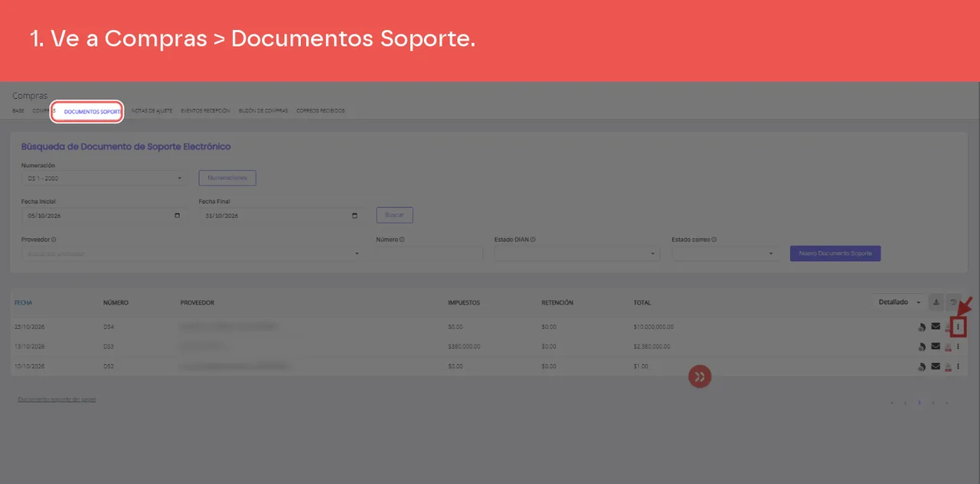The height and width of the screenshot is (484, 980).
Task: Click the date 10/10/2026 in the table
Action: (29, 367)
